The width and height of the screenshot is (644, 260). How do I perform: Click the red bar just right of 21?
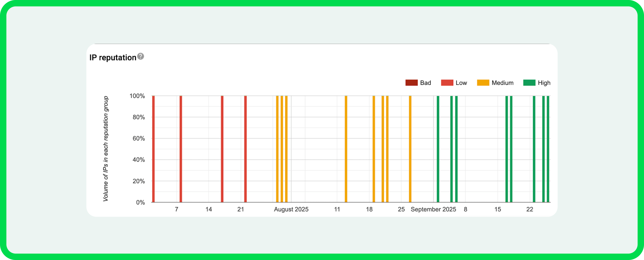[245, 149]
